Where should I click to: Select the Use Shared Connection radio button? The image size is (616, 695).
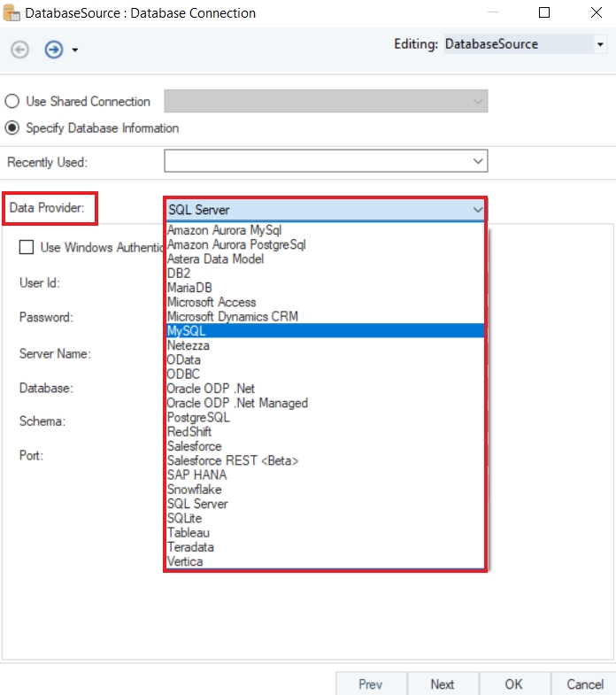[x=12, y=101]
